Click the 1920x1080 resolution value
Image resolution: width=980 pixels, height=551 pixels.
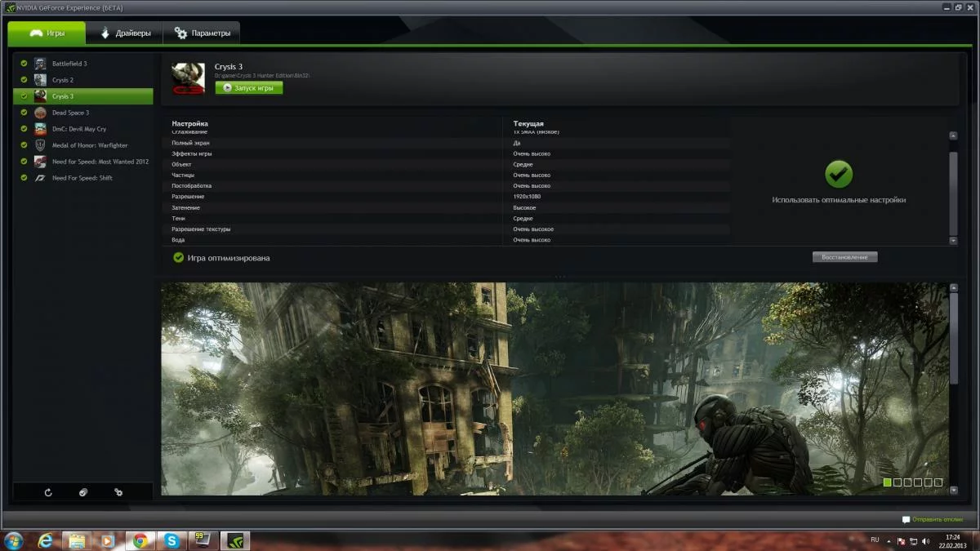527,197
